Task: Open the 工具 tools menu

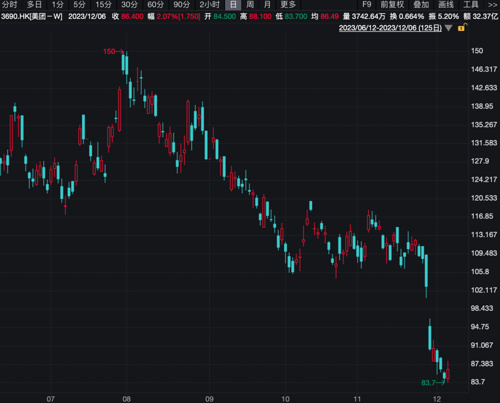Action: 471,5
